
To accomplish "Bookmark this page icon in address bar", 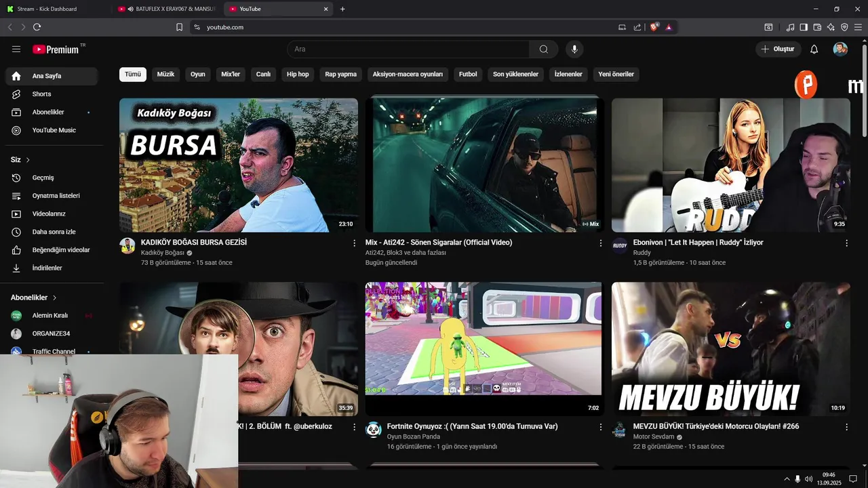I will click(x=179, y=27).
